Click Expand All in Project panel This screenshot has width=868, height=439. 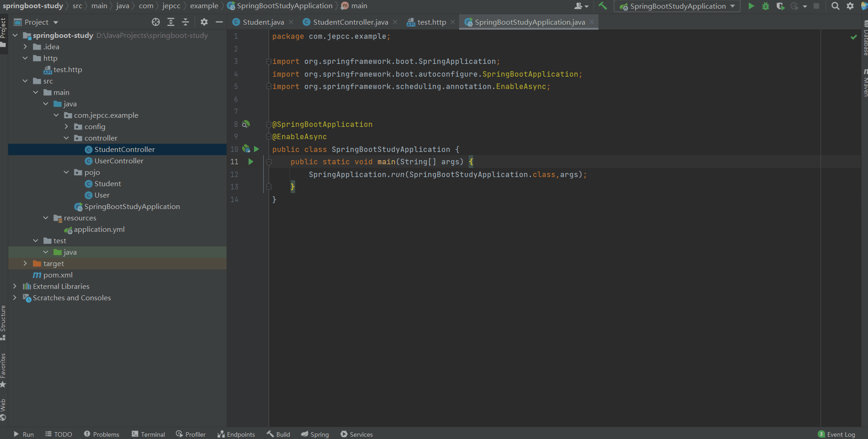(171, 22)
